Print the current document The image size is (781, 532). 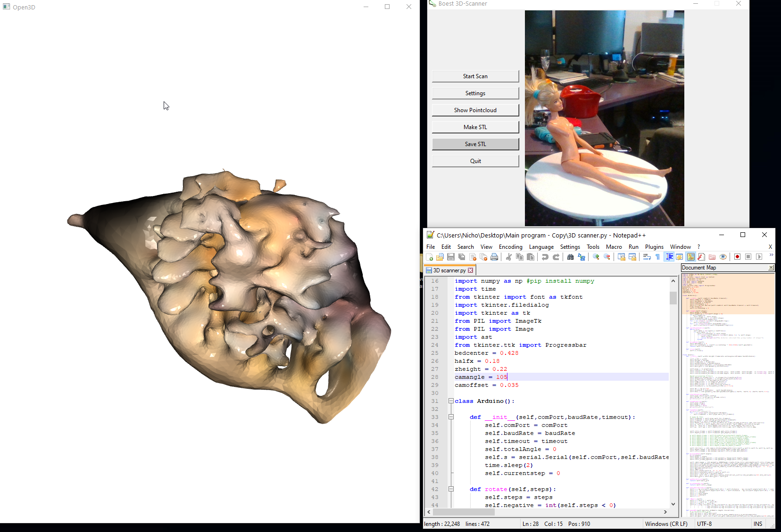click(x=494, y=257)
